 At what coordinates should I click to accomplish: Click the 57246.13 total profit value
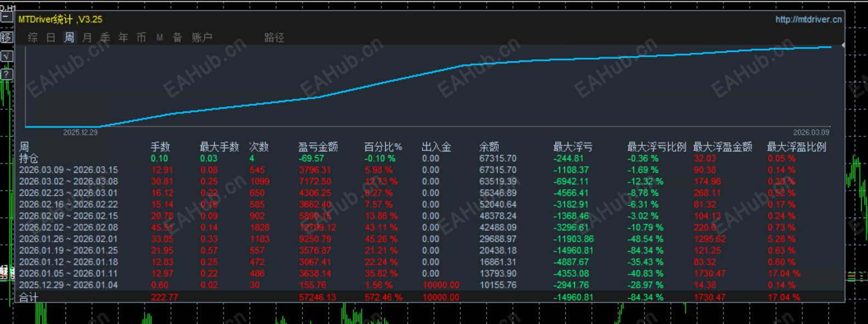(x=318, y=297)
